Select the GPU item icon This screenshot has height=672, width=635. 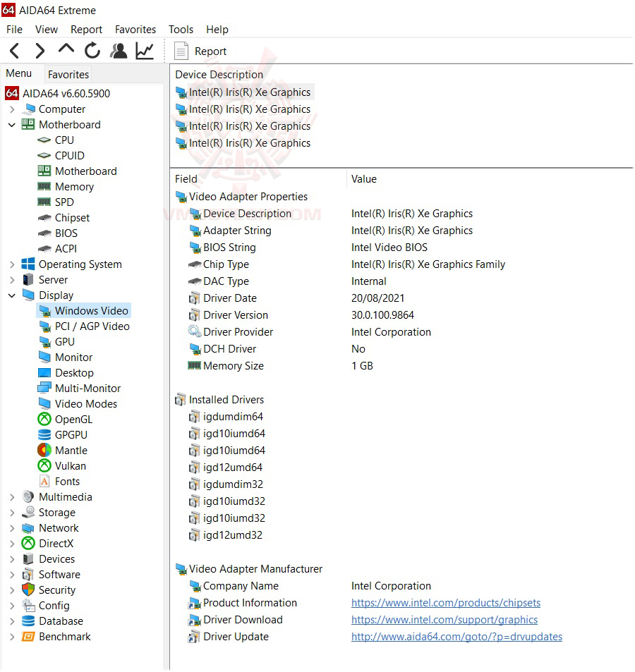pos(44,342)
